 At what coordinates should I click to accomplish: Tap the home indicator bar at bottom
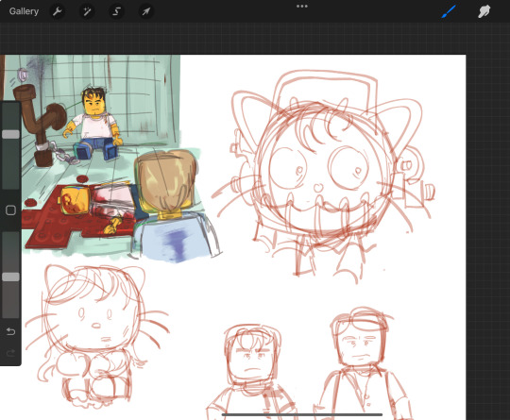302,414
